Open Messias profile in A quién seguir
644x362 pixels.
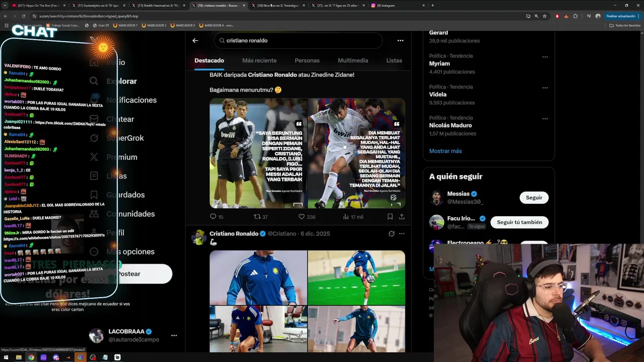coord(458,194)
